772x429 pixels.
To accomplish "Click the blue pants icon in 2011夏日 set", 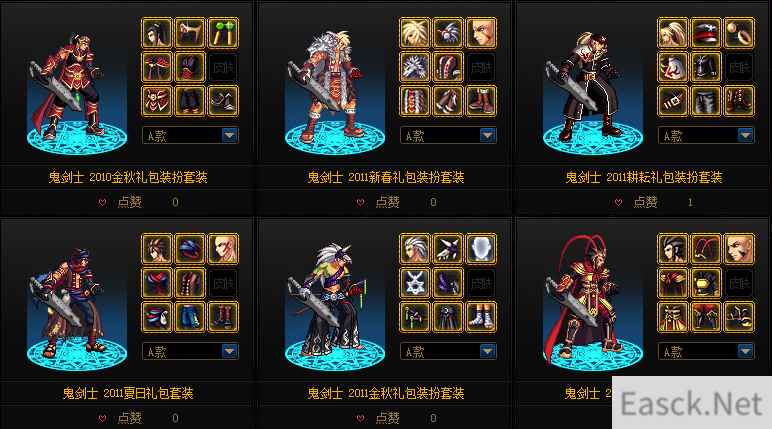I will pyautogui.click(x=190, y=317).
